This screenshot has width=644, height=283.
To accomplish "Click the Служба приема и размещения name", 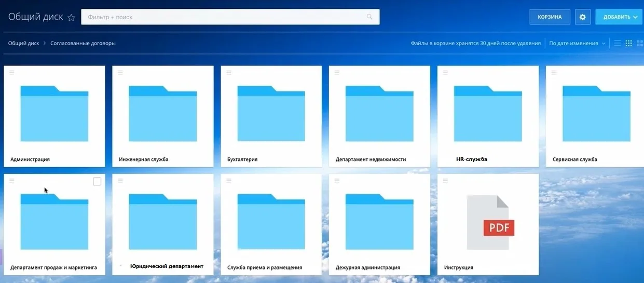I will (265, 267).
